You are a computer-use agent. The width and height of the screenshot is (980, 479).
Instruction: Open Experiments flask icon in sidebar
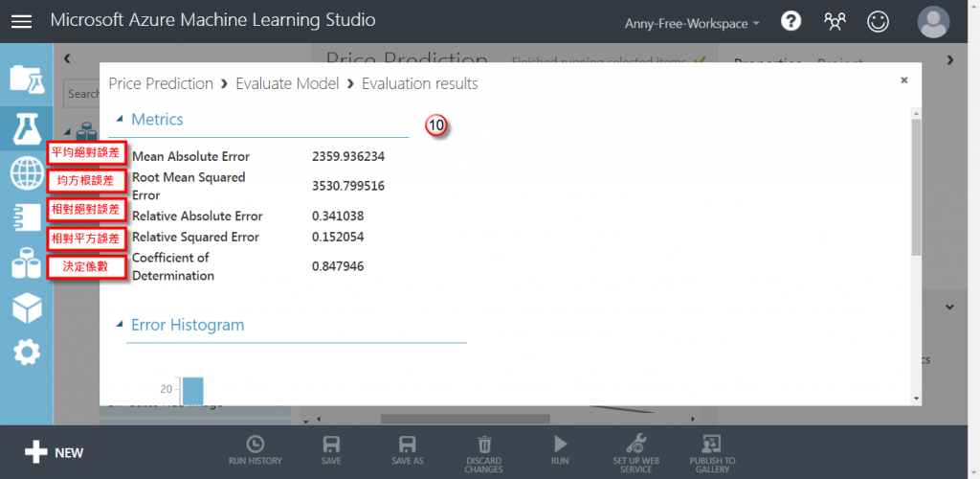26,128
